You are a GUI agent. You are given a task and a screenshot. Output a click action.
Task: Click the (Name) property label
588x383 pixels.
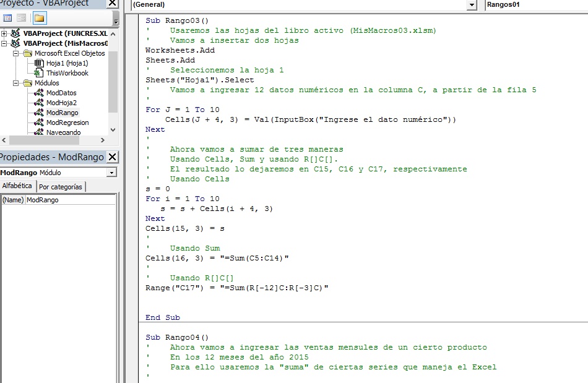[13, 200]
